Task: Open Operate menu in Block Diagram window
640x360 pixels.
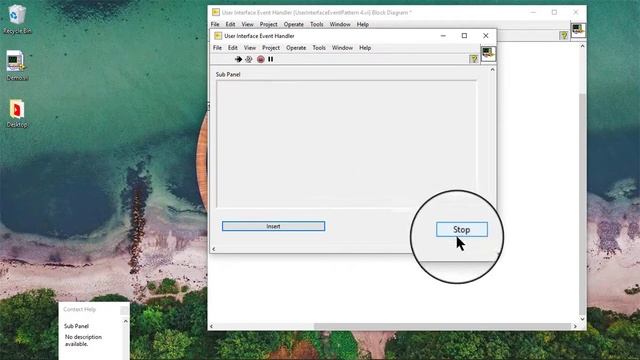Action: click(293, 24)
